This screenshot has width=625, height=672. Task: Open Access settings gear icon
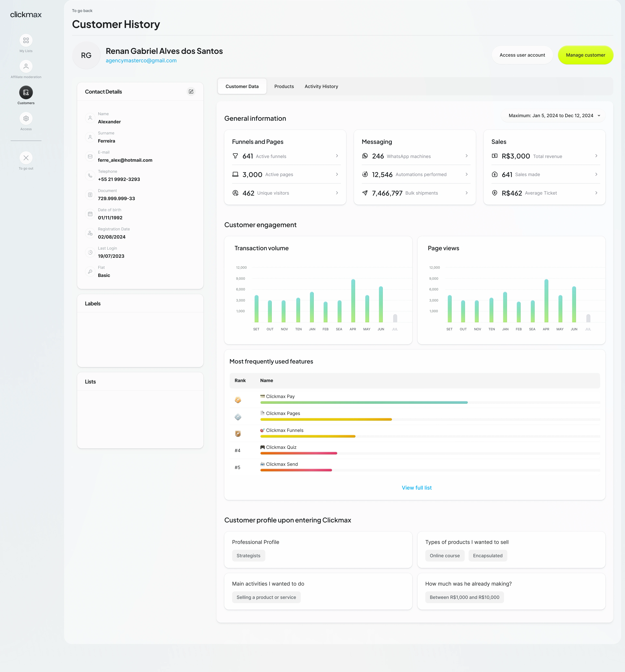coord(26,119)
